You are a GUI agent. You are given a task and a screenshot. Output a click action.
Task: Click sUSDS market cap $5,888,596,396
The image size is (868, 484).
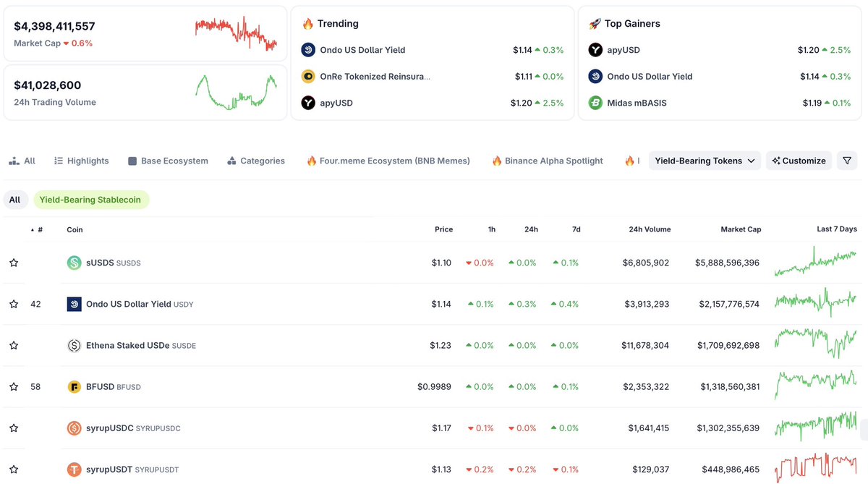click(x=727, y=263)
